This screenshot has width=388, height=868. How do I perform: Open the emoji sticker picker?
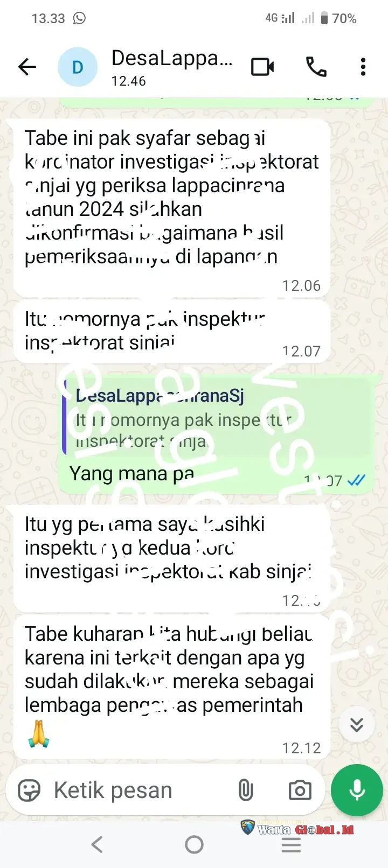point(29,790)
